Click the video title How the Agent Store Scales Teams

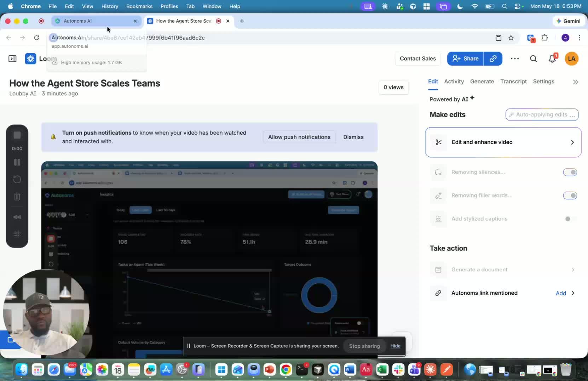[x=85, y=83]
